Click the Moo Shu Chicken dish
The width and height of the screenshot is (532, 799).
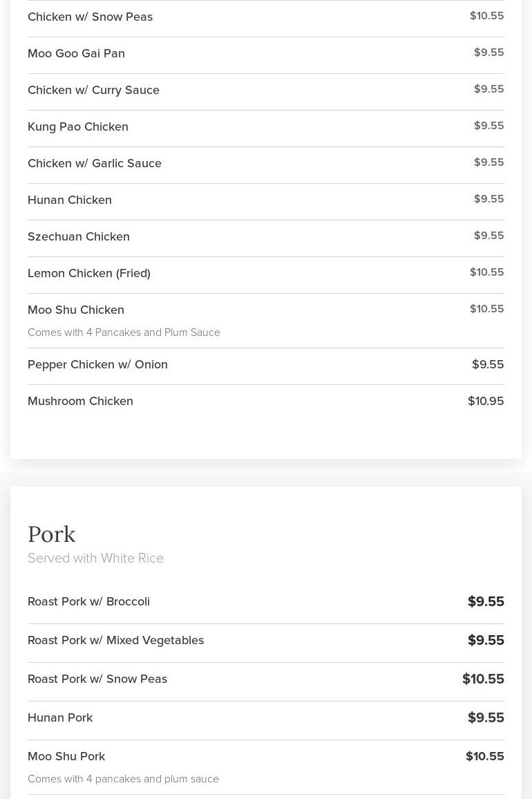tap(76, 310)
